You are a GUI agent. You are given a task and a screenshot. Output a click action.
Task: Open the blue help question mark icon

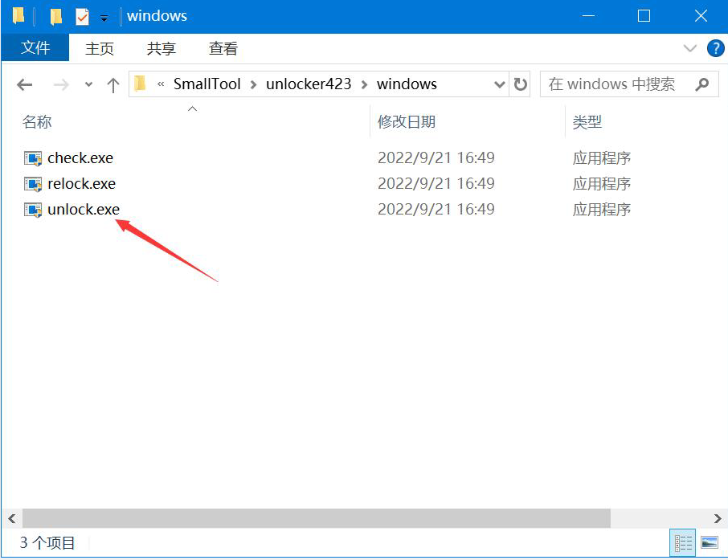[x=715, y=48]
